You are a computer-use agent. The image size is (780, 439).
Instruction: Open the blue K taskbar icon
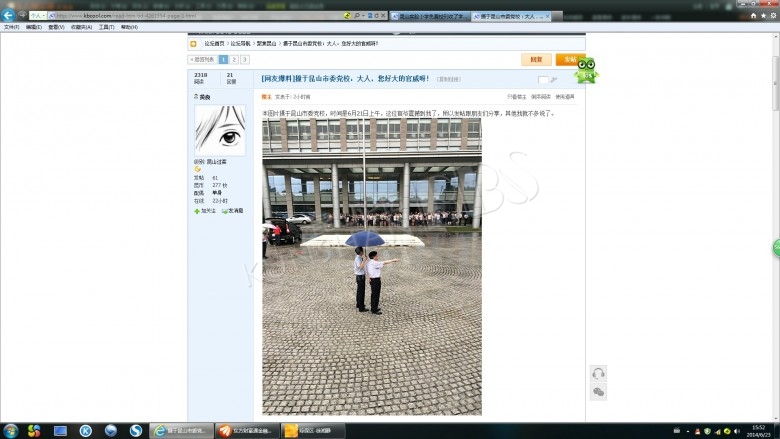coord(86,431)
